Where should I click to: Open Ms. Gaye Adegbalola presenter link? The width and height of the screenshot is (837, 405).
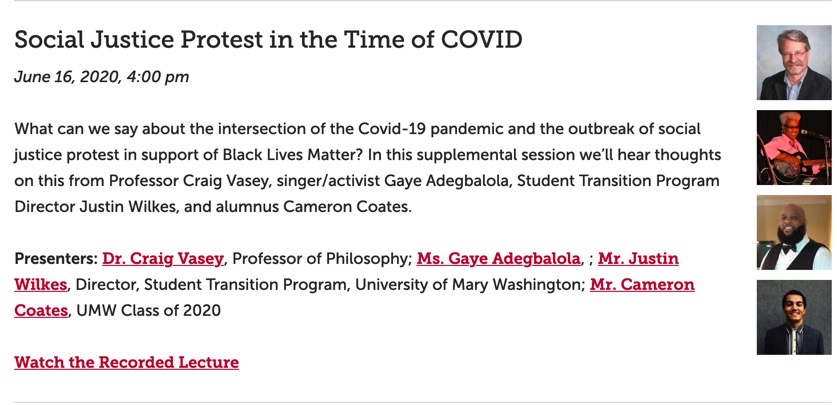(498, 259)
